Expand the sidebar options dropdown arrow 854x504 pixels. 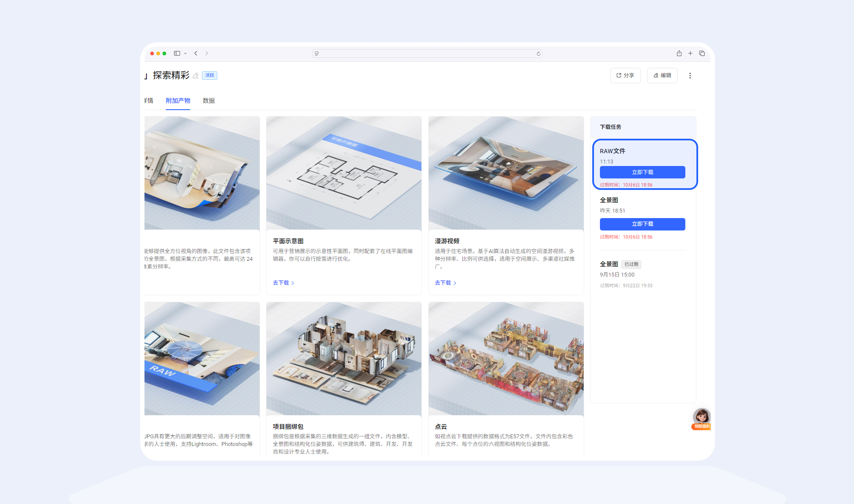pos(185,53)
